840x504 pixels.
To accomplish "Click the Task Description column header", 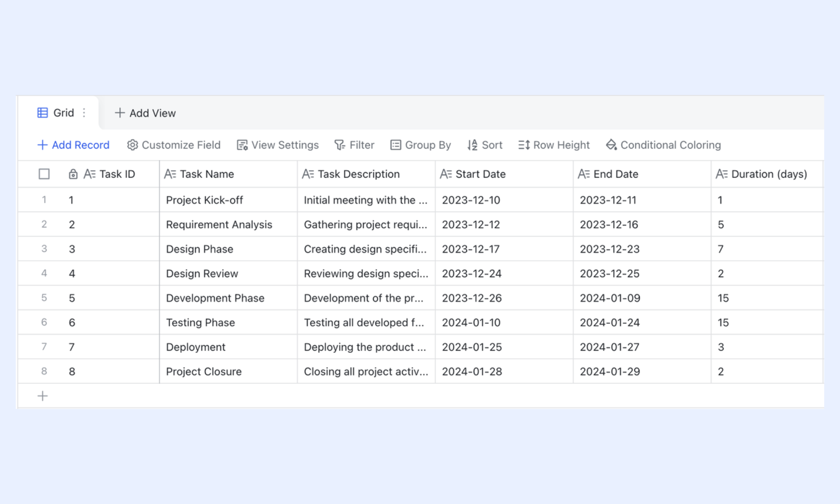I will [366, 174].
